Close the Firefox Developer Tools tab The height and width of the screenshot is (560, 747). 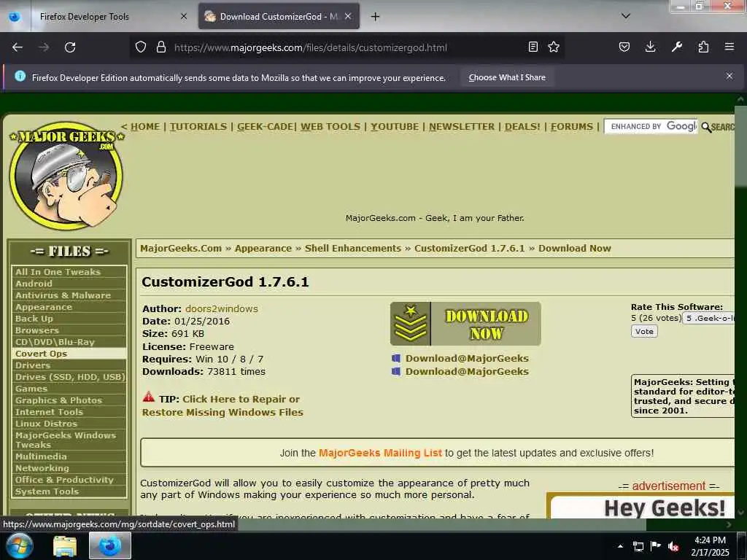coord(184,16)
